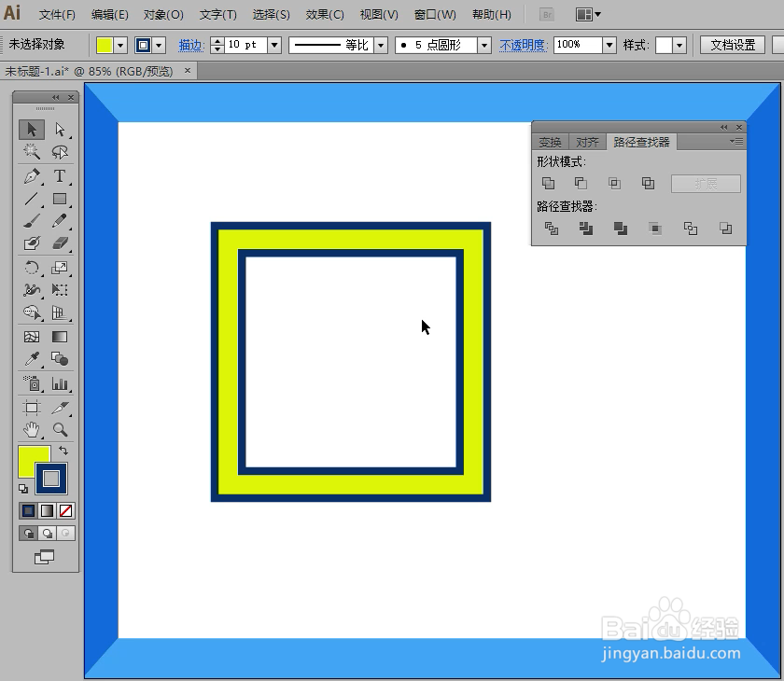Open the 窗口(W) menu

tap(435, 15)
